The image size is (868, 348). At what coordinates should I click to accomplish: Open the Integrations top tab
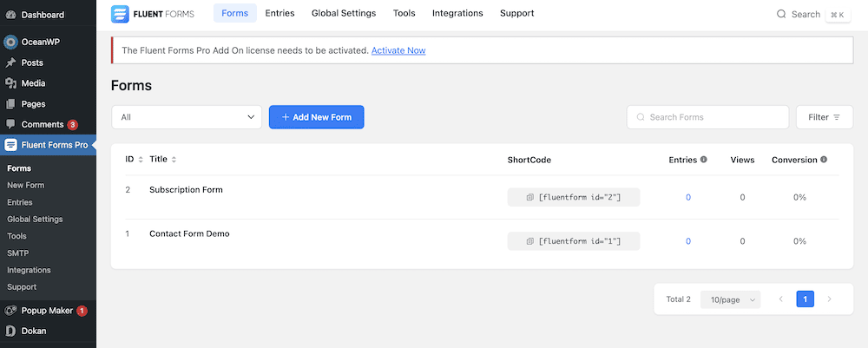457,13
